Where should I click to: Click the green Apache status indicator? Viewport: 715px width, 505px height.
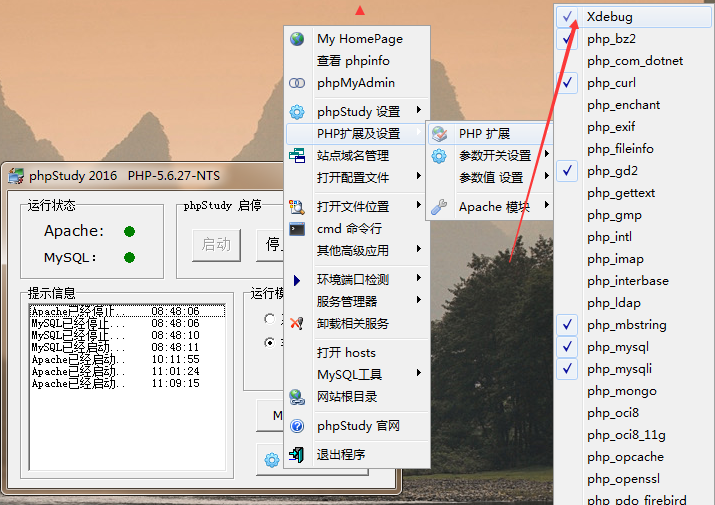[130, 232]
